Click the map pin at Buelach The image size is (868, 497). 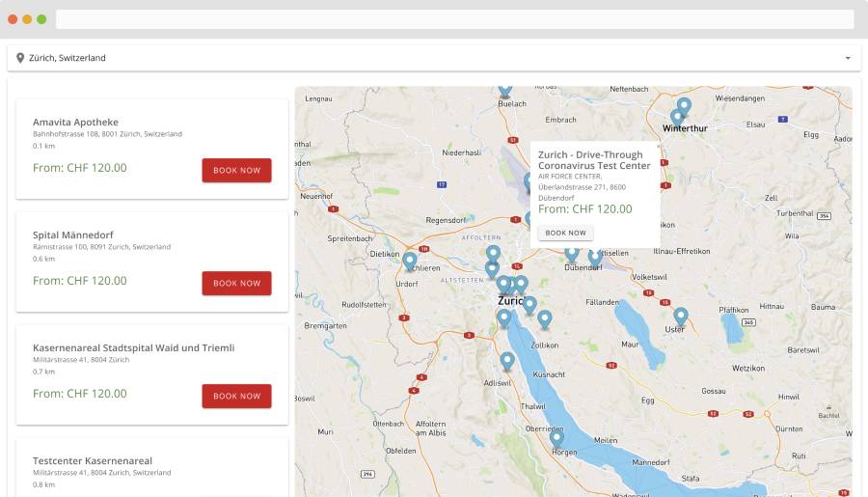[504, 91]
